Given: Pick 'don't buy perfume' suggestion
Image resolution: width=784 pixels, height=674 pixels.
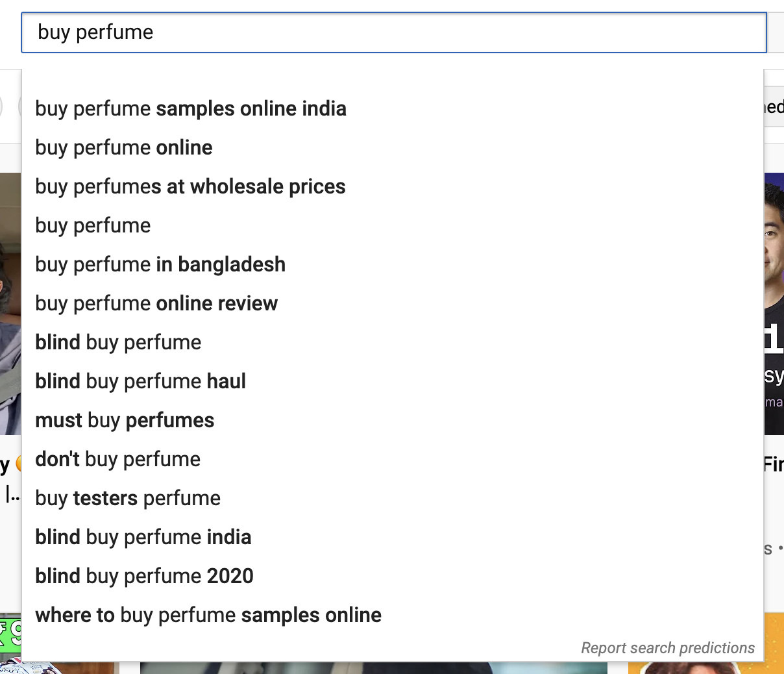Looking at the screenshot, I should (393, 459).
